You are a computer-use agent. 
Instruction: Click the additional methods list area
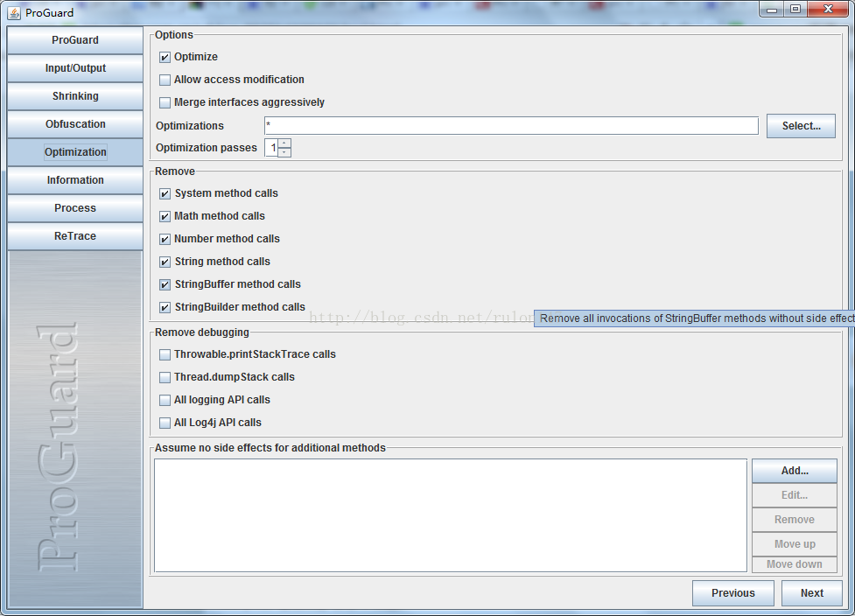point(451,515)
